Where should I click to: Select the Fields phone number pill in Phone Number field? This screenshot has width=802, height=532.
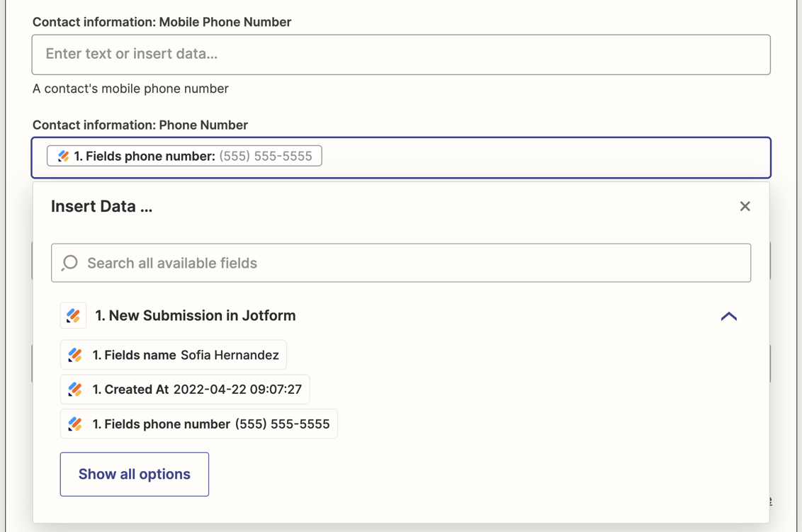(x=184, y=156)
